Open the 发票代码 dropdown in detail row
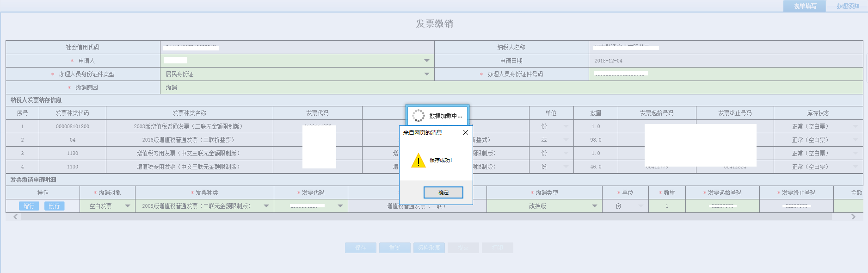Screen dimensions: 868x273 (340, 206)
